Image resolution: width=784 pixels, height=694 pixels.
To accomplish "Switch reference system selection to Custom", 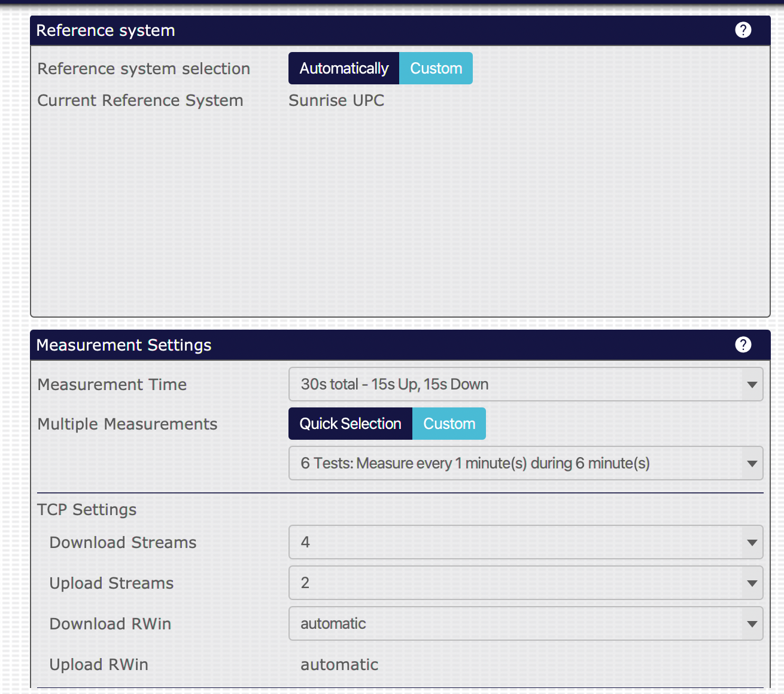I will (436, 68).
